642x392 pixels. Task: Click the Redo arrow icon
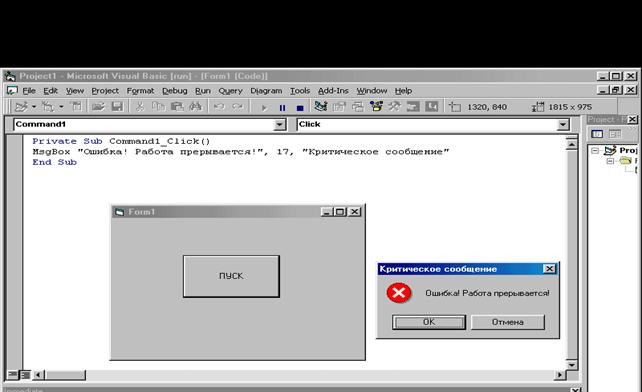238,107
